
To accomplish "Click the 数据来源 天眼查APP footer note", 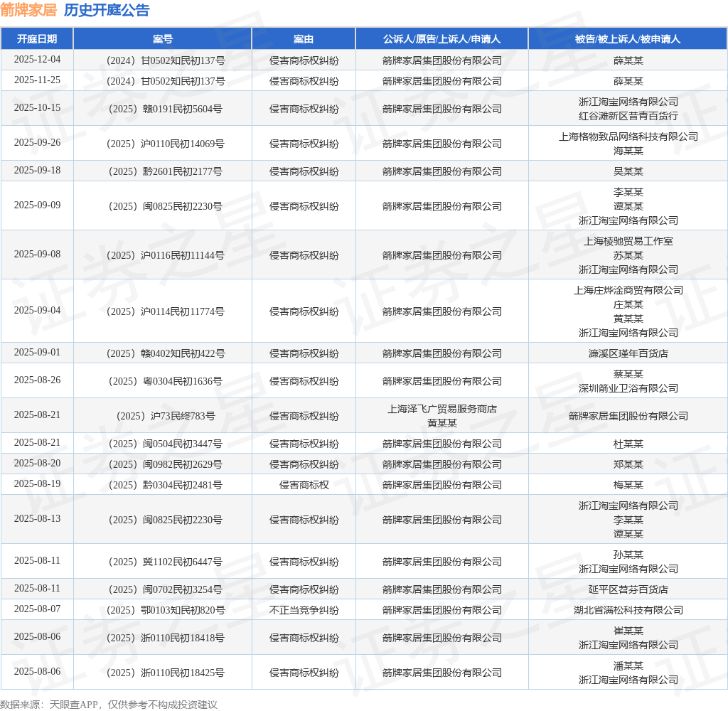I will [x=109, y=705].
